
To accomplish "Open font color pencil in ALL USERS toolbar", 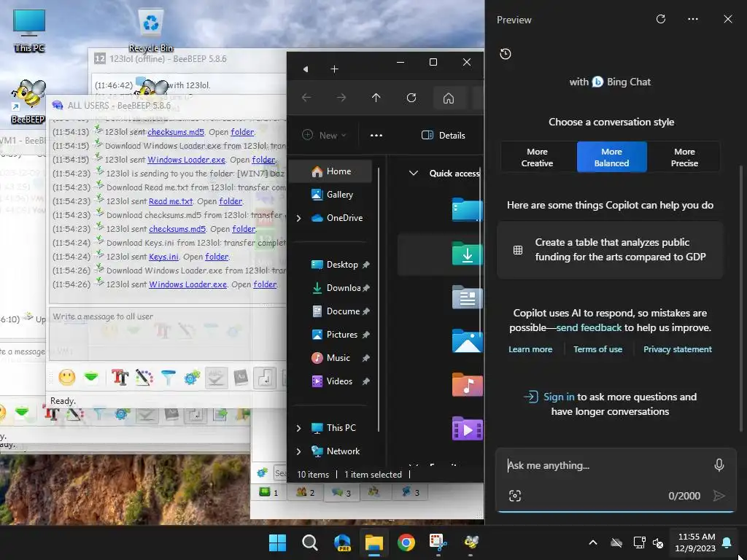I will (144, 378).
